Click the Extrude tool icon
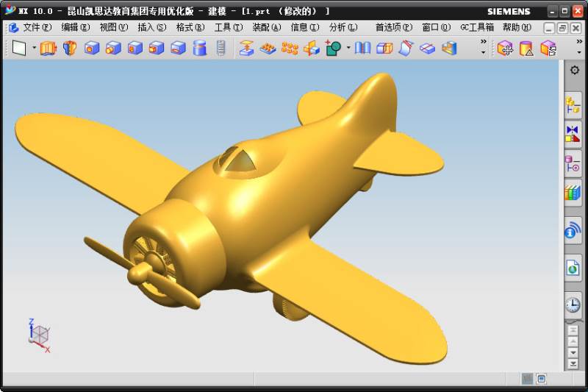The height and width of the screenshot is (392, 588). pos(49,49)
